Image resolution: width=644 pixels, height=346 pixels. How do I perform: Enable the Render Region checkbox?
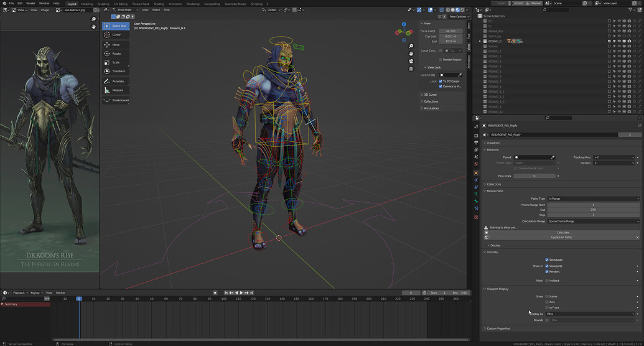click(441, 60)
